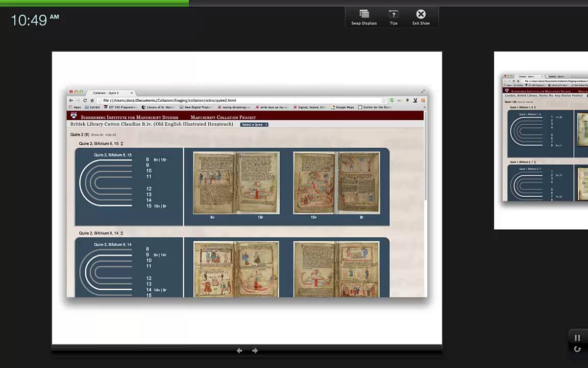Image resolution: width=588 pixels, height=368 pixels.
Task: Click the '8v | 15r' leaf label
Action: click(160, 159)
